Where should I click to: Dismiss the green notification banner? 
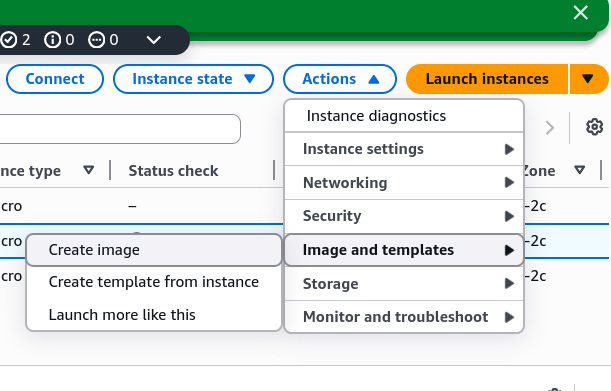coord(580,13)
